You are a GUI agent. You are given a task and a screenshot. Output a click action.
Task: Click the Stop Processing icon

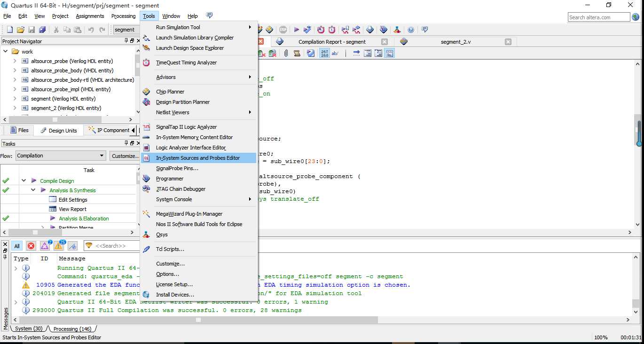(x=283, y=30)
